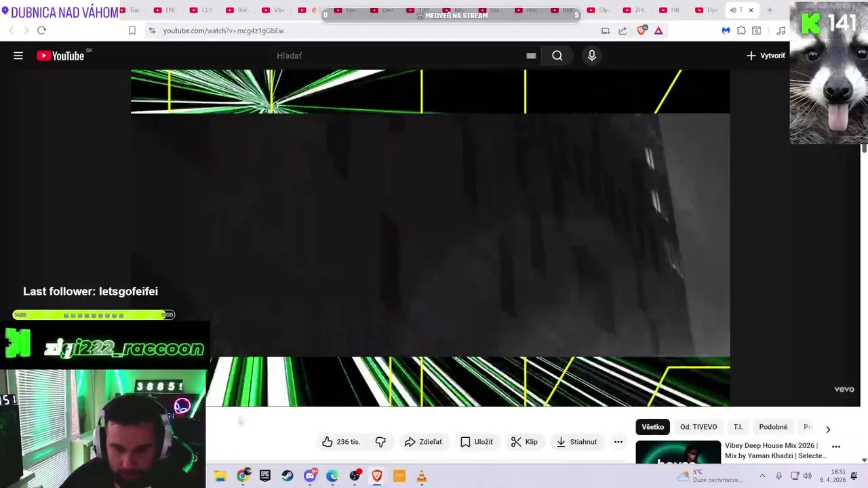
Task: Switch to the ZHL browser tab
Action: tap(633, 10)
